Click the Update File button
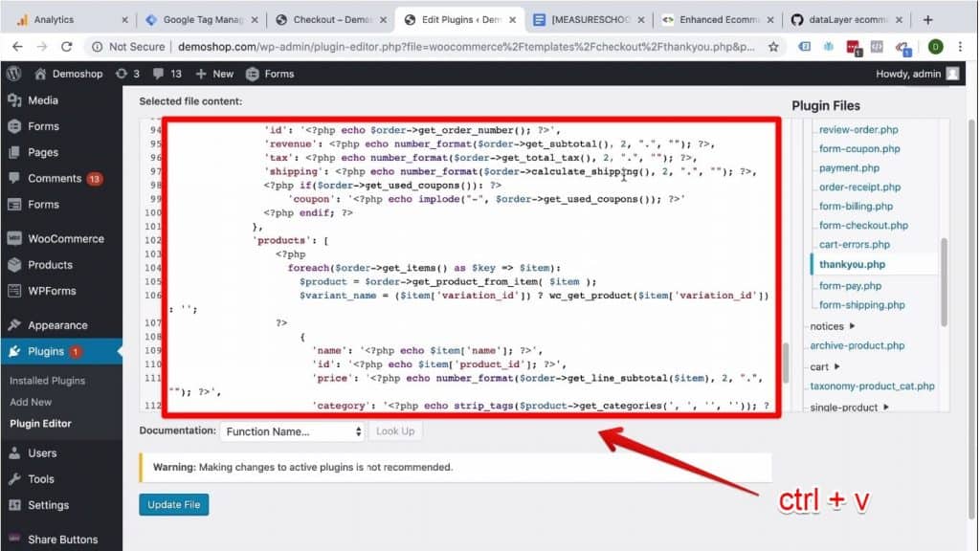Viewport: 980px width, 551px height. click(x=173, y=504)
